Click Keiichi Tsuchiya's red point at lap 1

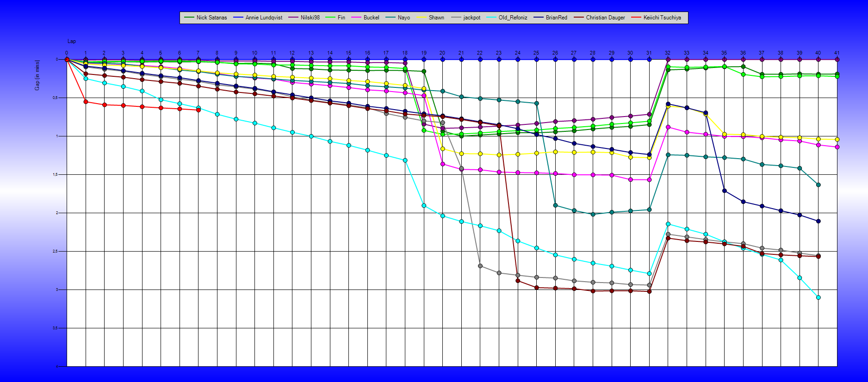(x=86, y=102)
